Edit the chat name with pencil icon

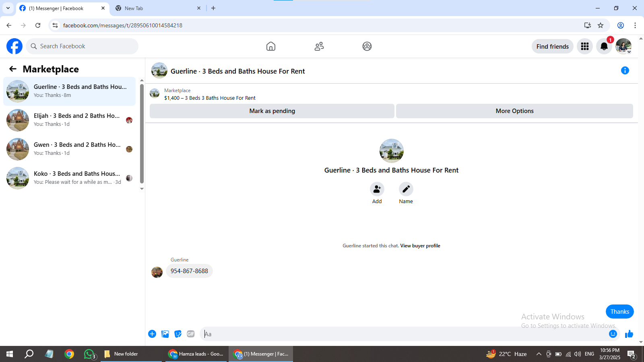(406, 189)
